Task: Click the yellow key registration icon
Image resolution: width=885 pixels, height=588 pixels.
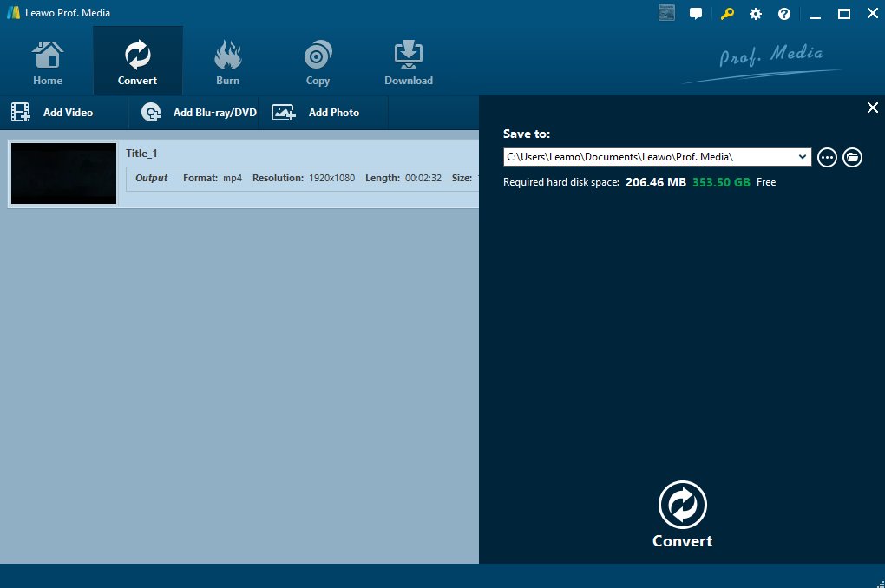Action: pos(727,14)
